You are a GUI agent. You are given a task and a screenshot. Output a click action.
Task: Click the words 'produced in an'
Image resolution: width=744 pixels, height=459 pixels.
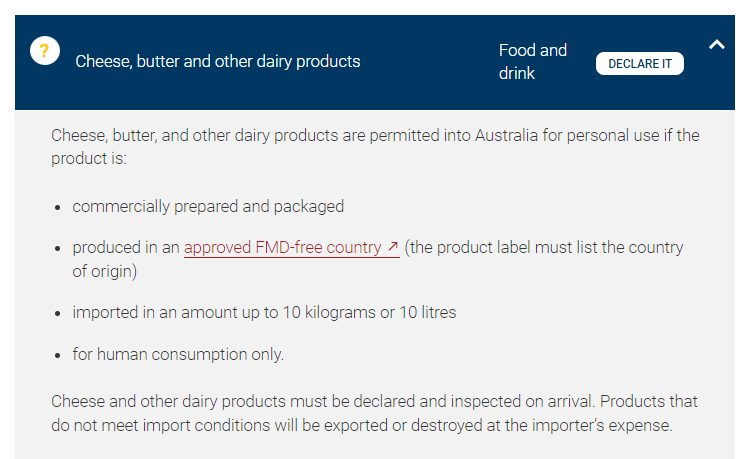(x=126, y=248)
